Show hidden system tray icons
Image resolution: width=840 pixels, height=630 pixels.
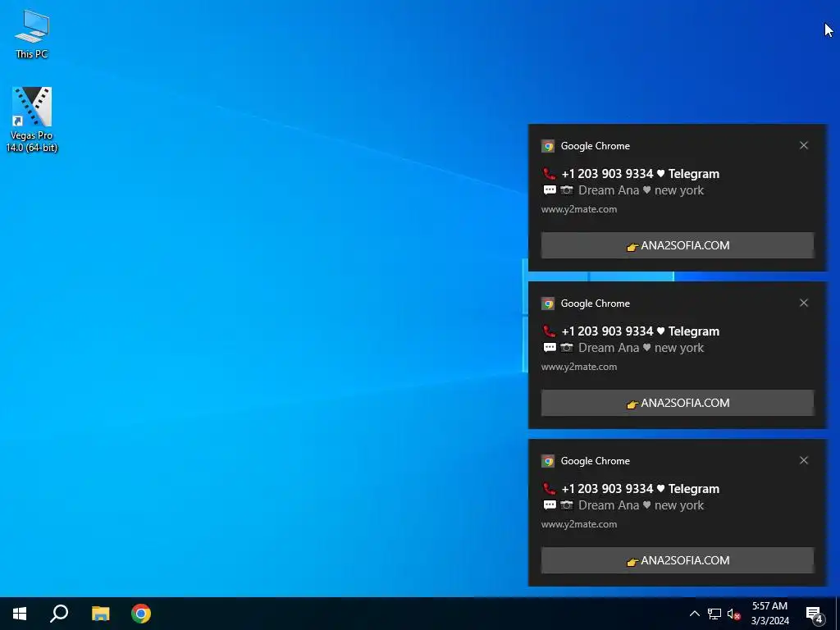[x=694, y=614]
